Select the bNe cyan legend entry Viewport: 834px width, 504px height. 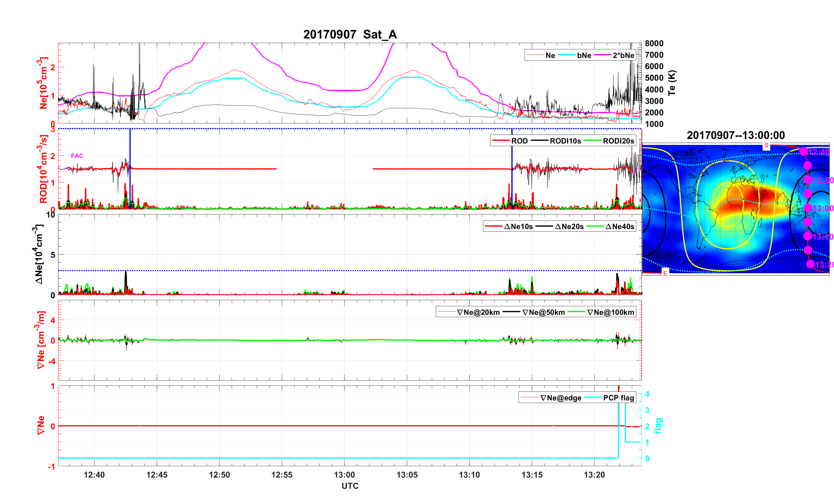tap(584, 55)
